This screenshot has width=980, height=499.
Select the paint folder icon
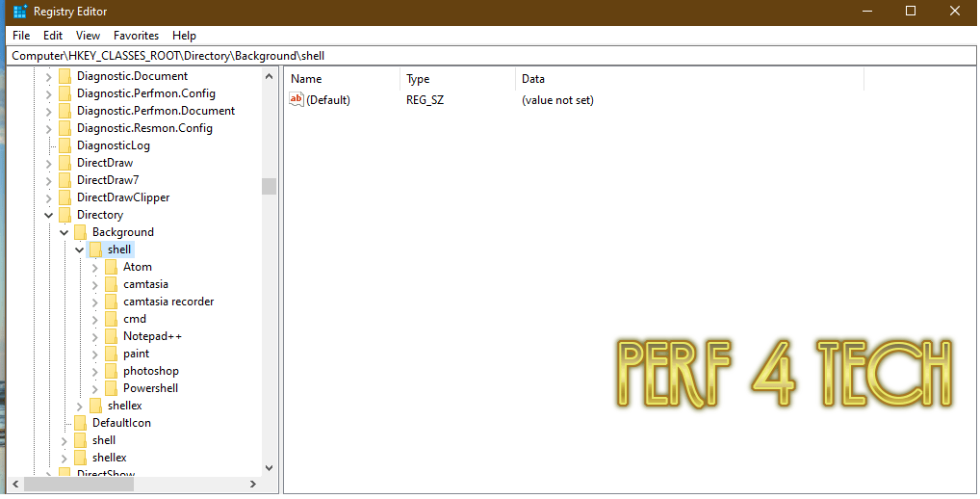[x=112, y=354]
